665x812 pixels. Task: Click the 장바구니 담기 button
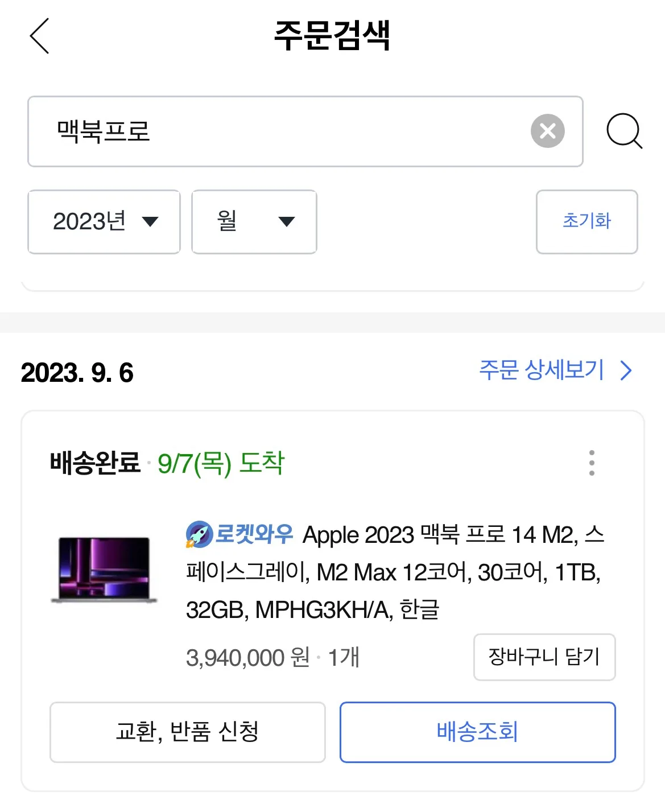pos(544,657)
